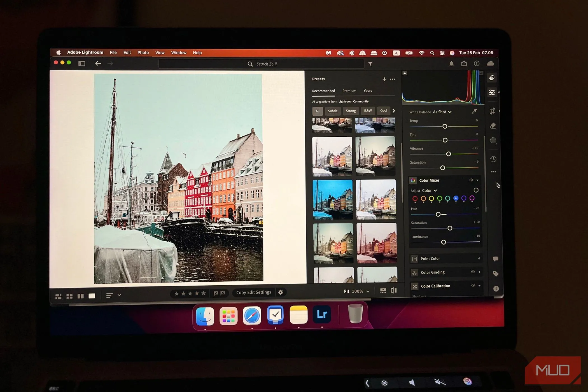Filter presets by Cool
The width and height of the screenshot is (588, 392).
pos(383,111)
